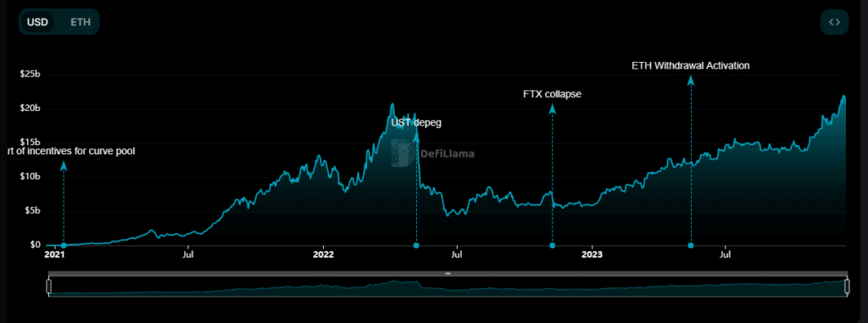
Task: Click the left range slider handle
Action: (48, 287)
